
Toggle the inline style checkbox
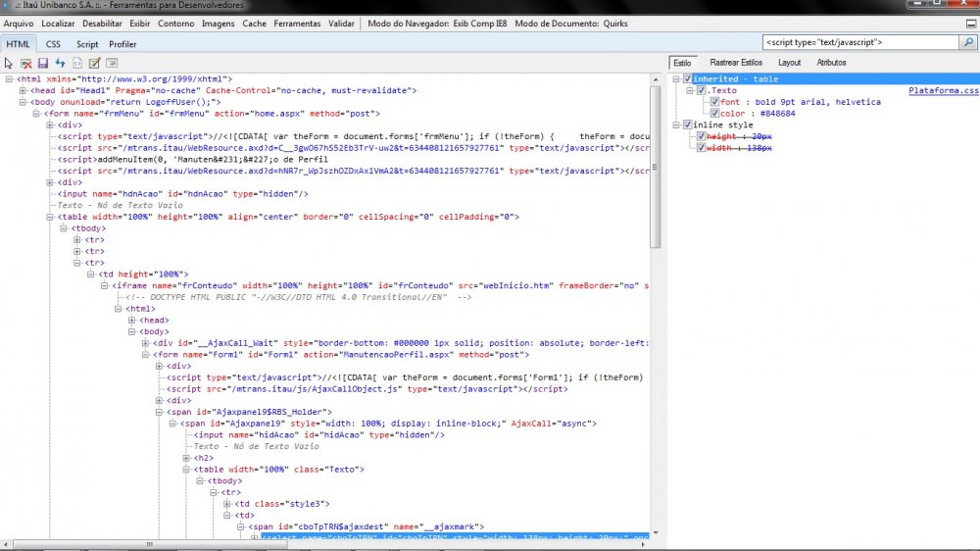tap(688, 125)
